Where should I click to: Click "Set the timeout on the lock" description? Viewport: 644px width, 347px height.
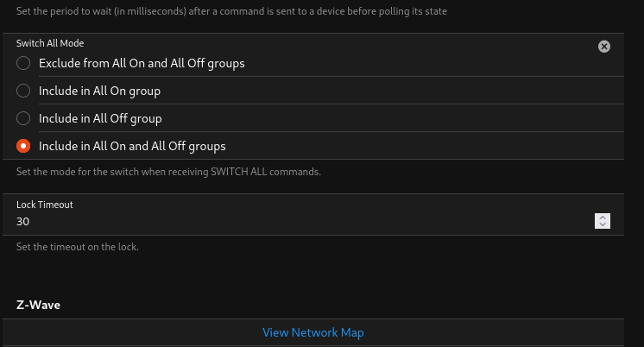(78, 247)
